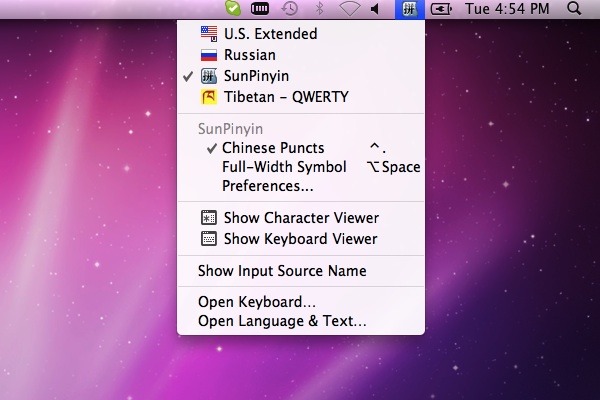Viewport: 600px width, 400px height.
Task: Click the Bluetooth status icon
Action: pos(320,8)
